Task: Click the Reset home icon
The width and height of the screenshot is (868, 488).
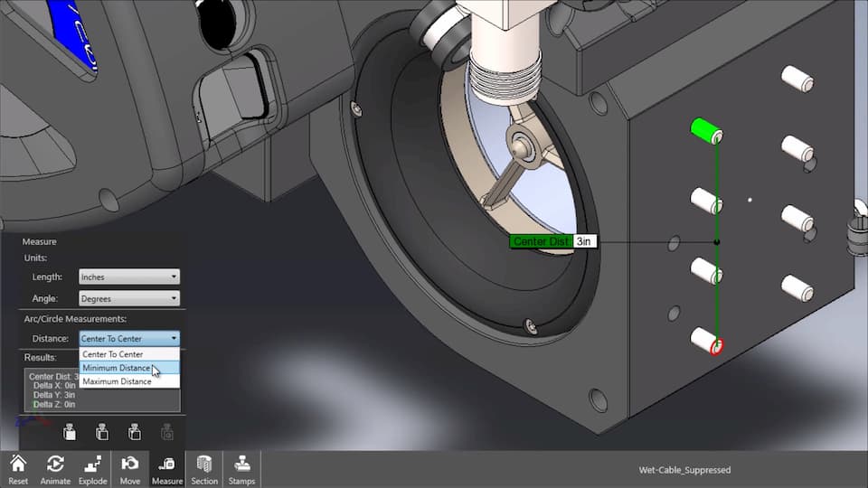Action: [18, 468]
